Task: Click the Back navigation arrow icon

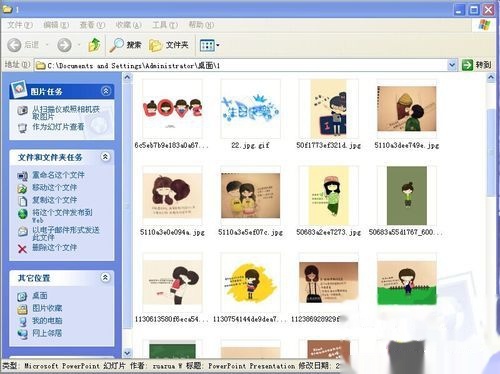Action: point(14,45)
